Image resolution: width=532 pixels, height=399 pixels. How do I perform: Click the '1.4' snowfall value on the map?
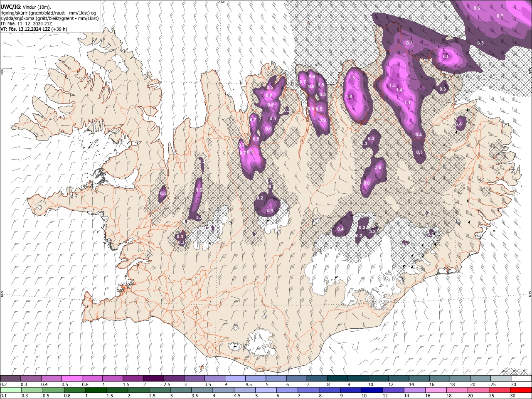[x=399, y=90]
